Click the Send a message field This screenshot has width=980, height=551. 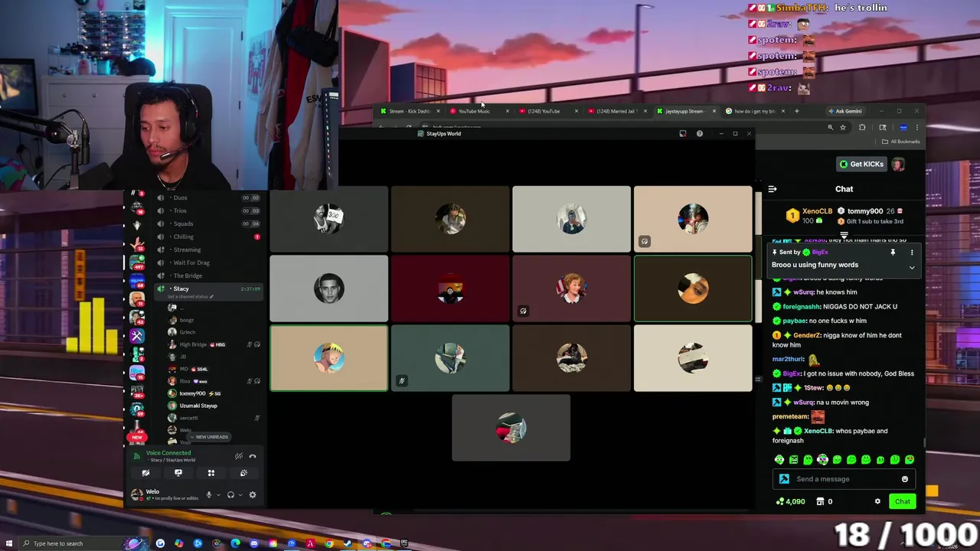[844, 479]
